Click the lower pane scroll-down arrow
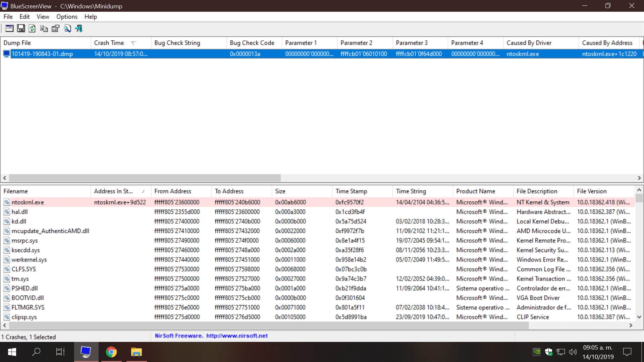 pos(639,317)
